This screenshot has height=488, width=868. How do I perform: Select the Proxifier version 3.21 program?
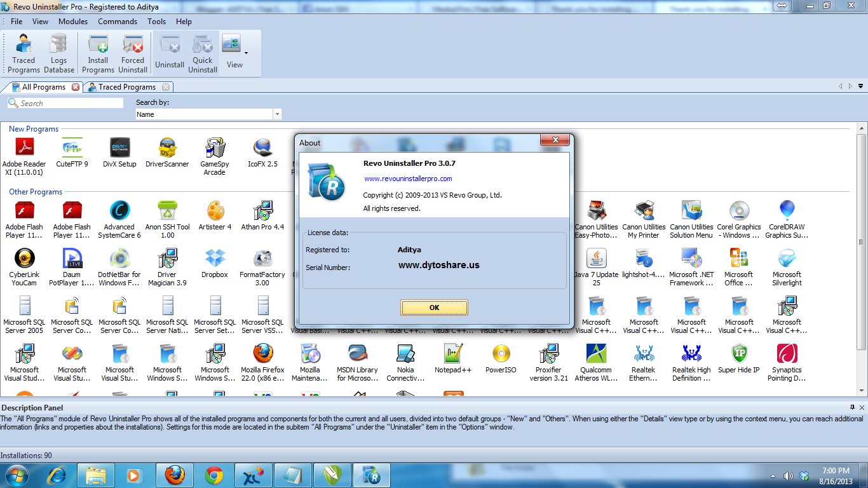(x=548, y=363)
